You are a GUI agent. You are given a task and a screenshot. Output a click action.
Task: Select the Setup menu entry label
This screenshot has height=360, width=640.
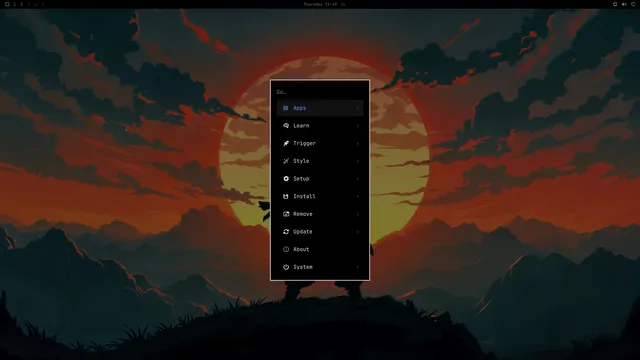(301, 179)
